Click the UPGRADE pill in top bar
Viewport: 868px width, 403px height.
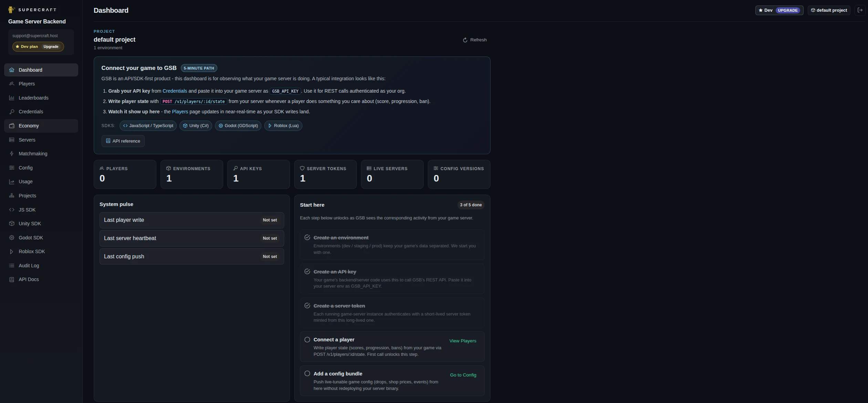787,10
